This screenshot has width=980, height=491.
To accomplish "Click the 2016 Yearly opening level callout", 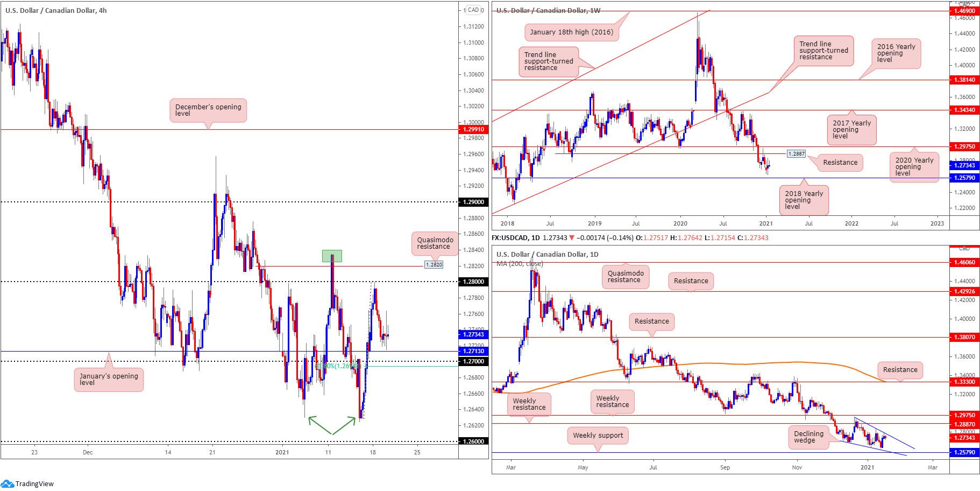I will pyautogui.click(x=896, y=53).
